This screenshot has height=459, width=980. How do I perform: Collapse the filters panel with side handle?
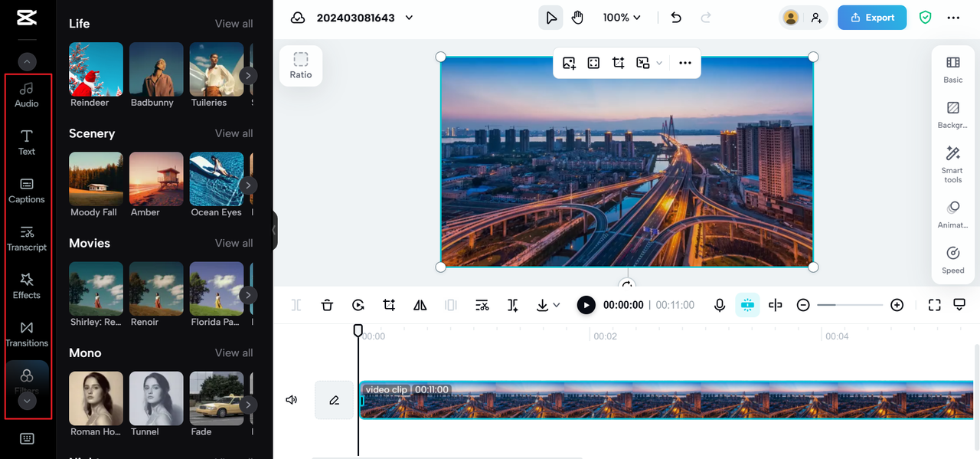click(x=274, y=230)
